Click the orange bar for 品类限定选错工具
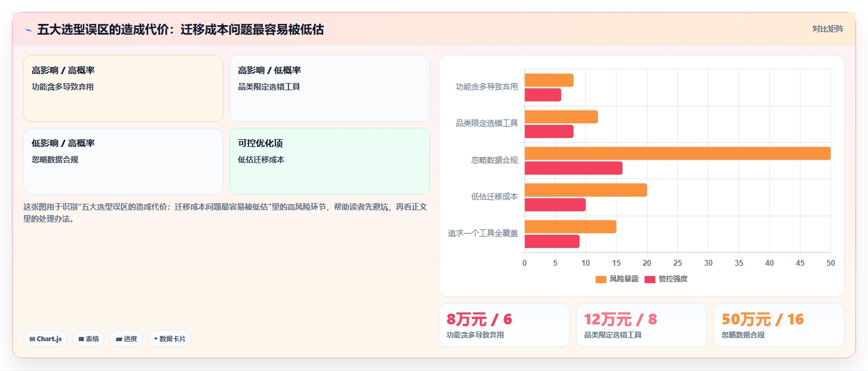The image size is (868, 371). point(561,117)
